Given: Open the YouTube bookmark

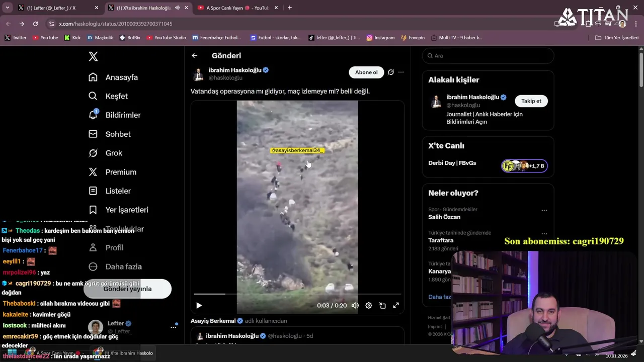Looking at the screenshot, I should (x=45, y=38).
